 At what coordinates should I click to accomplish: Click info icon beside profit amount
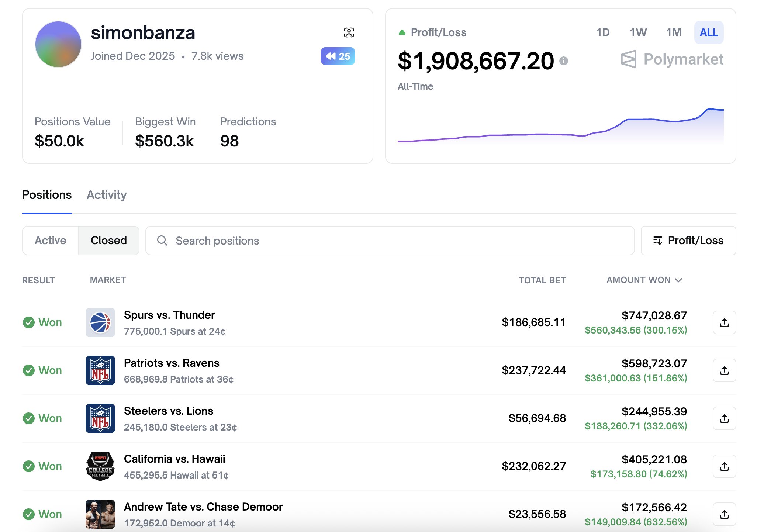[x=563, y=61]
